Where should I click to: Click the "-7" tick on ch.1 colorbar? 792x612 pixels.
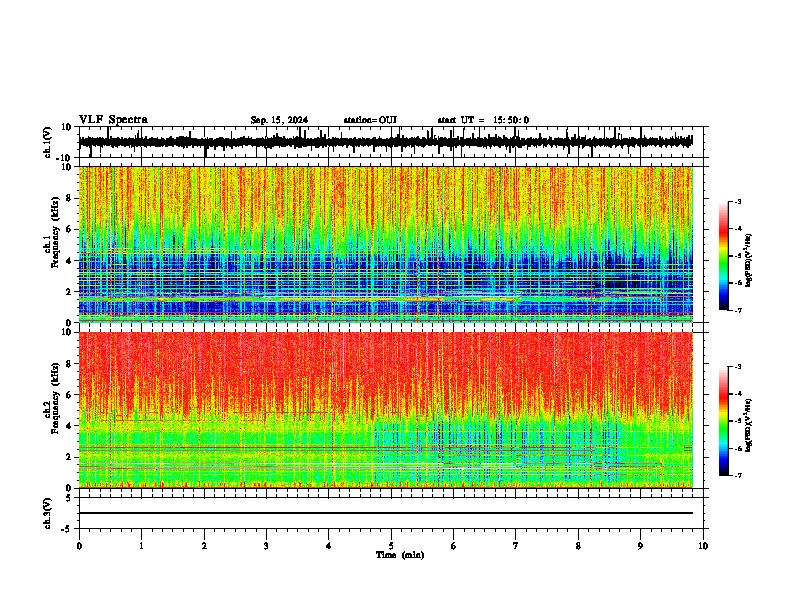[x=738, y=310]
